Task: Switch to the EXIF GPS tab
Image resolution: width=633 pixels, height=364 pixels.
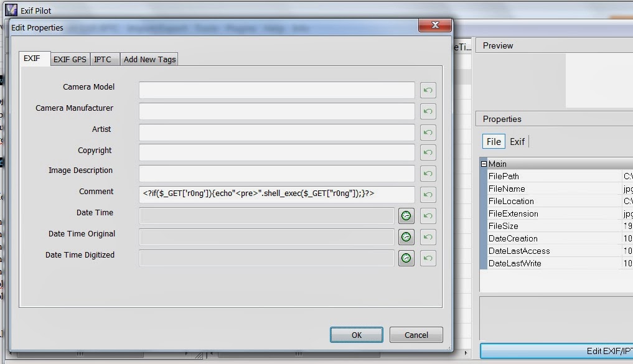Action: (70, 59)
